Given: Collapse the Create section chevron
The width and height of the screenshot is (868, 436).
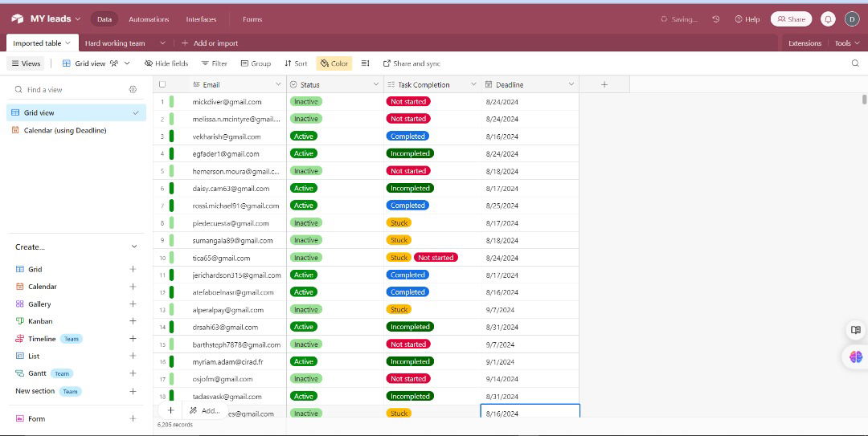Looking at the screenshot, I should point(133,247).
